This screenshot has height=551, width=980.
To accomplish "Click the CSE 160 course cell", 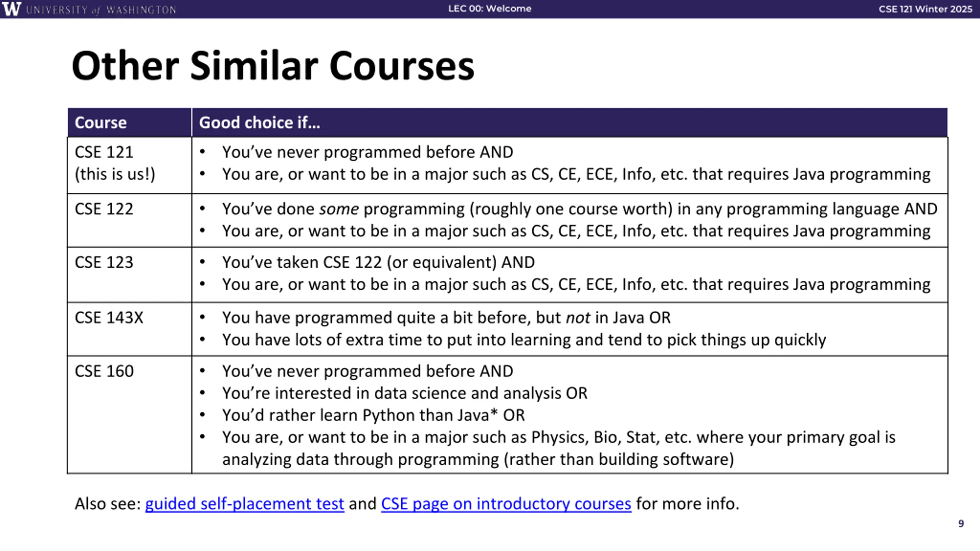I will (129, 415).
